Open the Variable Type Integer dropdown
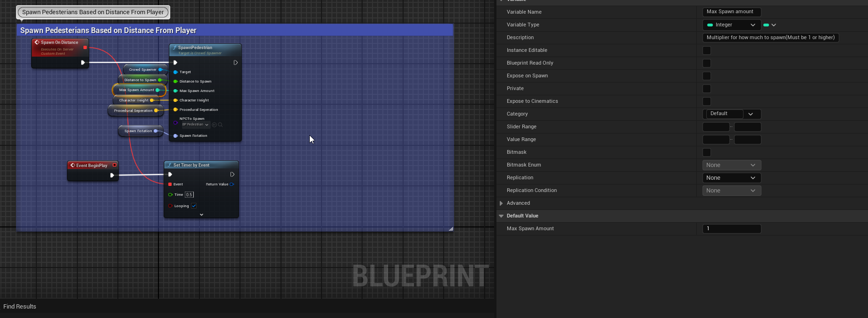Viewport: 868px width, 318px height. (731, 25)
